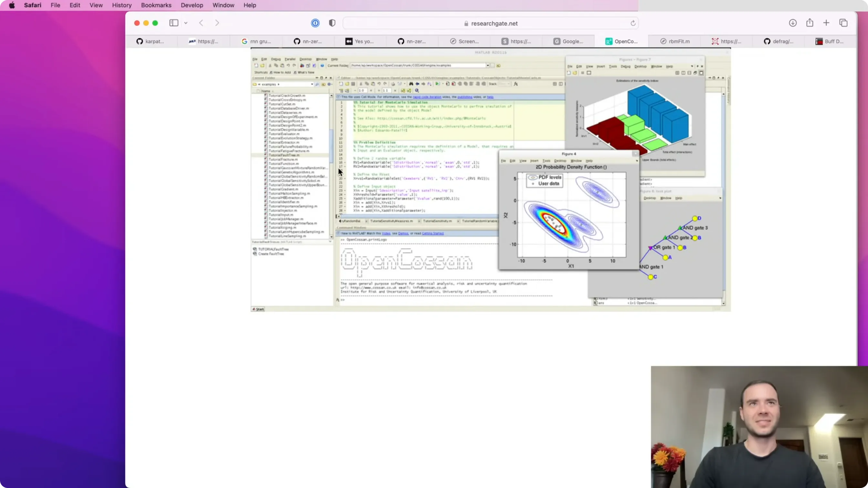Show the Safari downloads list

click(x=792, y=23)
